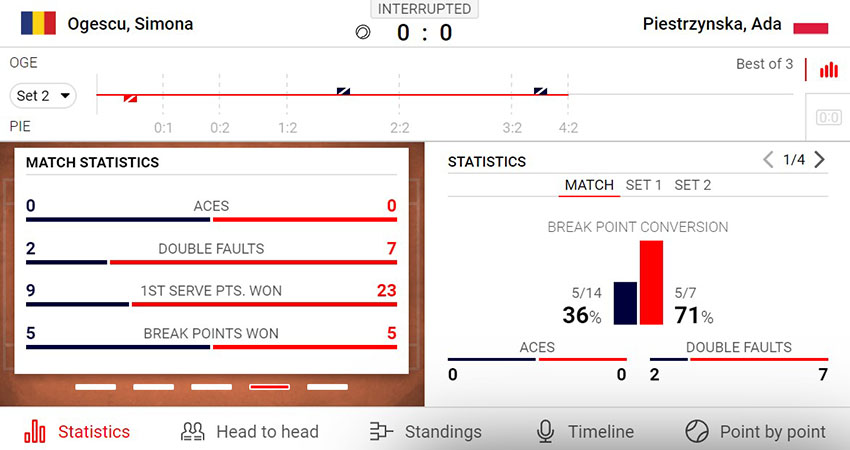Screen dimensions: 850x450
Task: Click the Romania flag icon
Action: [39, 23]
